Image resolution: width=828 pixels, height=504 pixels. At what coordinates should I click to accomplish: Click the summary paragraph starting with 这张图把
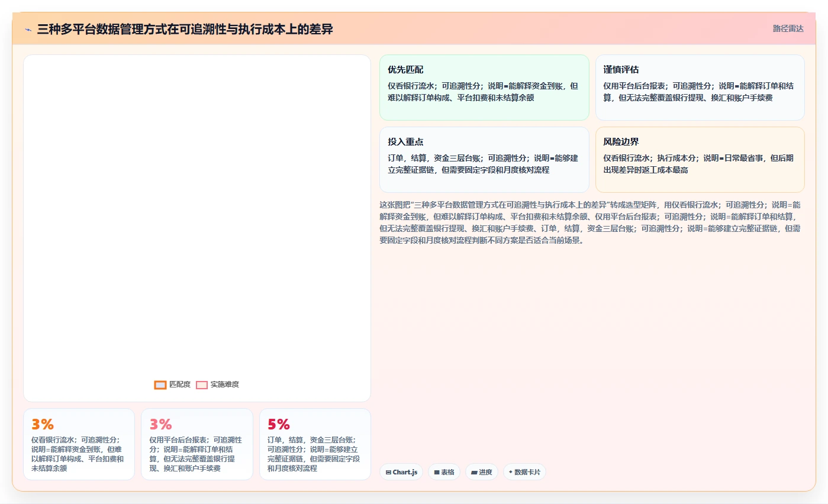tap(591, 222)
